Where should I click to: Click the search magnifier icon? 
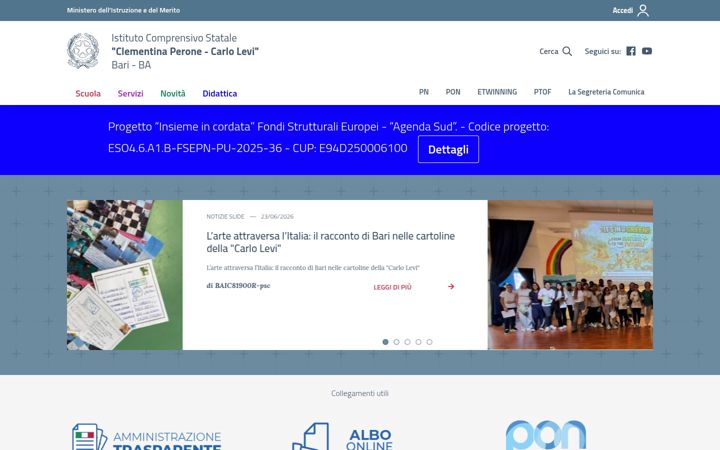tap(567, 51)
